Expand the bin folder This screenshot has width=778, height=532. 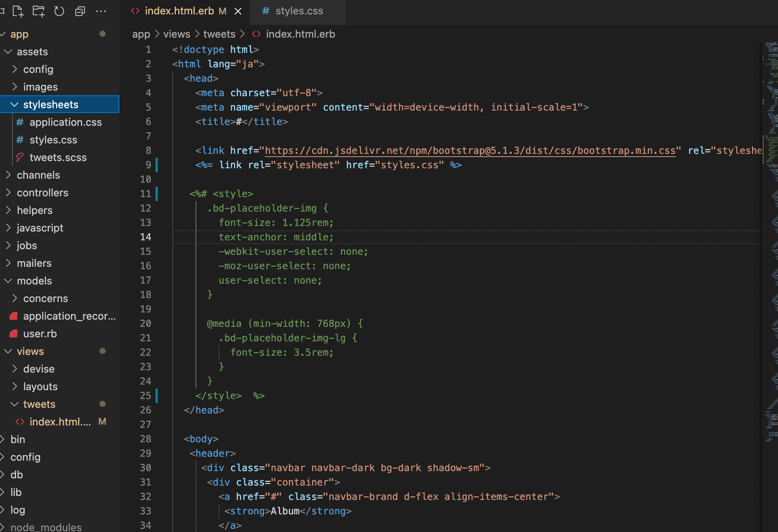click(2, 439)
